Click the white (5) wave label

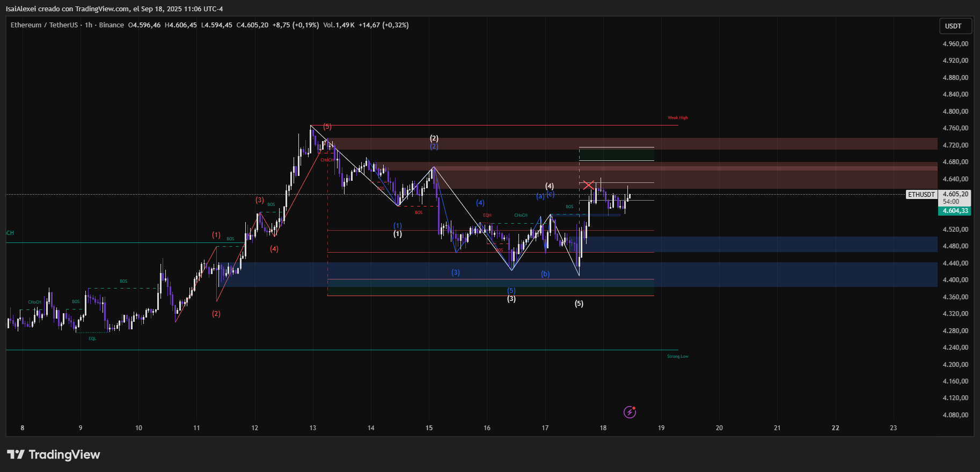pos(579,304)
